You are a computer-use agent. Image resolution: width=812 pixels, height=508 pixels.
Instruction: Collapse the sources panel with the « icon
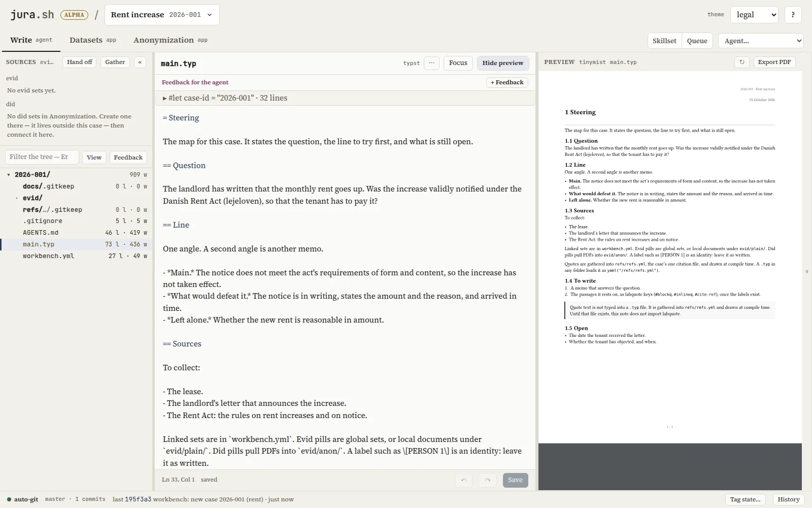140,62
